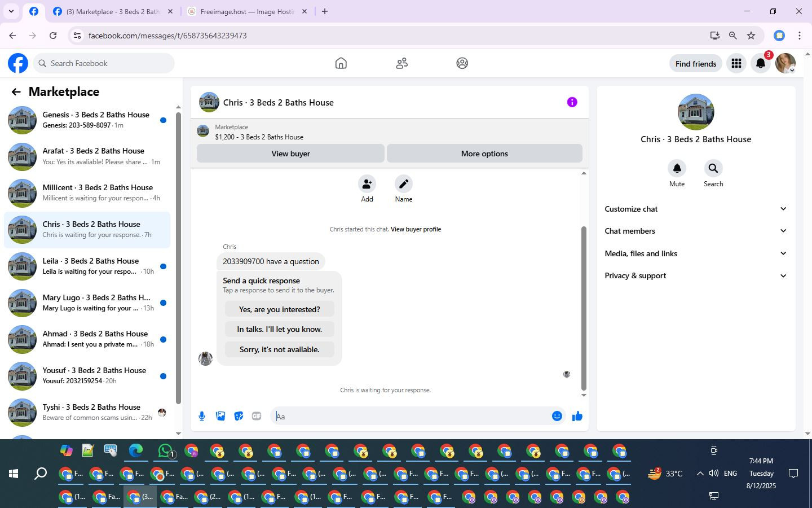Image resolution: width=812 pixels, height=508 pixels.
Task: Open the Yousuf conversation
Action: pyautogui.click(x=87, y=376)
